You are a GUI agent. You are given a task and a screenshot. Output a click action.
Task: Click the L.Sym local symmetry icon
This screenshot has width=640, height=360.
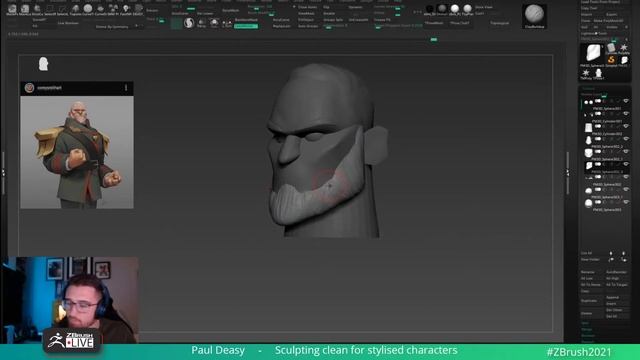coord(227,23)
